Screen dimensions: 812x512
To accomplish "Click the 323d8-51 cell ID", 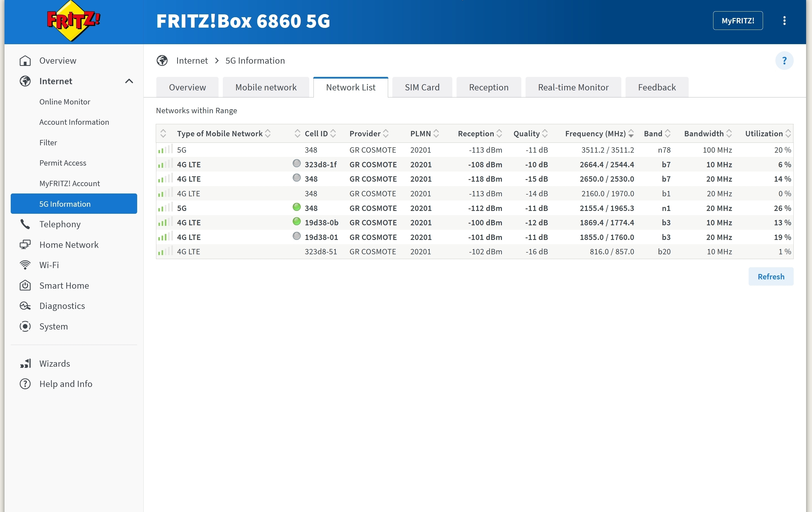I will coord(321,251).
